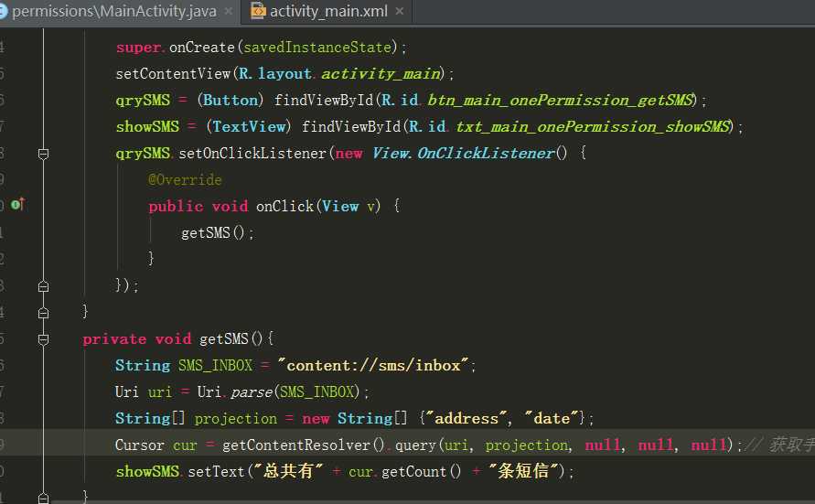
Task: Click 'qrySMS' in the Button assignment line
Action: [x=143, y=101]
